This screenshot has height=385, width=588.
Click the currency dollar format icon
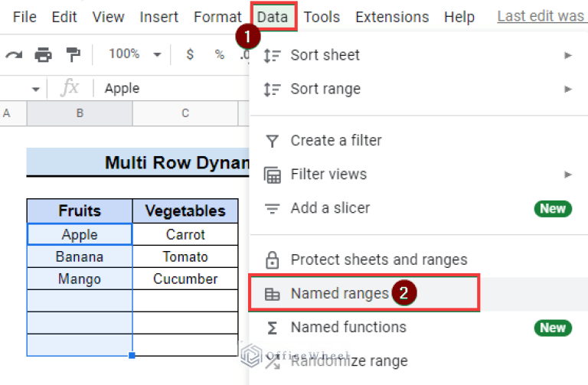[190, 54]
